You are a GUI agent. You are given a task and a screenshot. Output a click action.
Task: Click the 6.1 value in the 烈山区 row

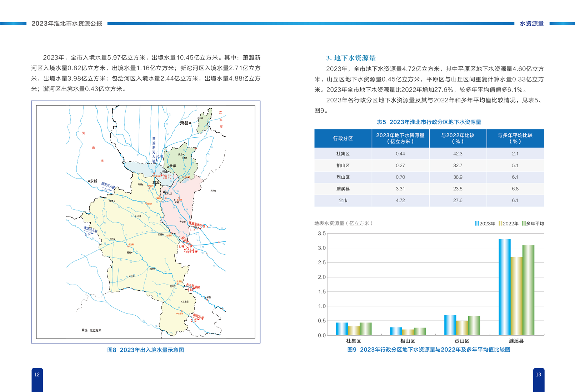515,177
